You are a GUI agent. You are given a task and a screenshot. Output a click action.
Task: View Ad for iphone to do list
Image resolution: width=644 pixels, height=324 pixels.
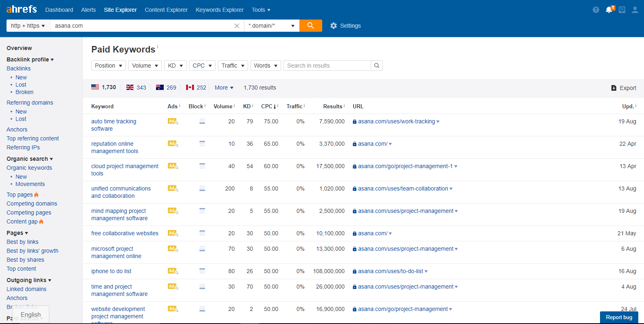point(173,271)
